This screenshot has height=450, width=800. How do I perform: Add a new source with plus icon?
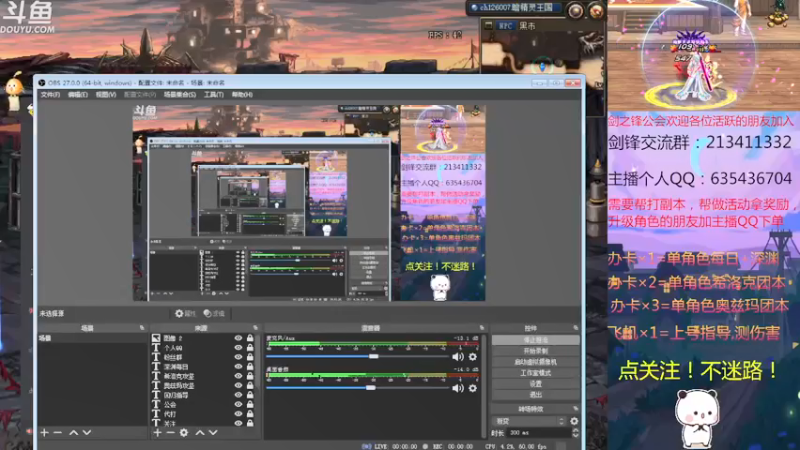[157, 433]
